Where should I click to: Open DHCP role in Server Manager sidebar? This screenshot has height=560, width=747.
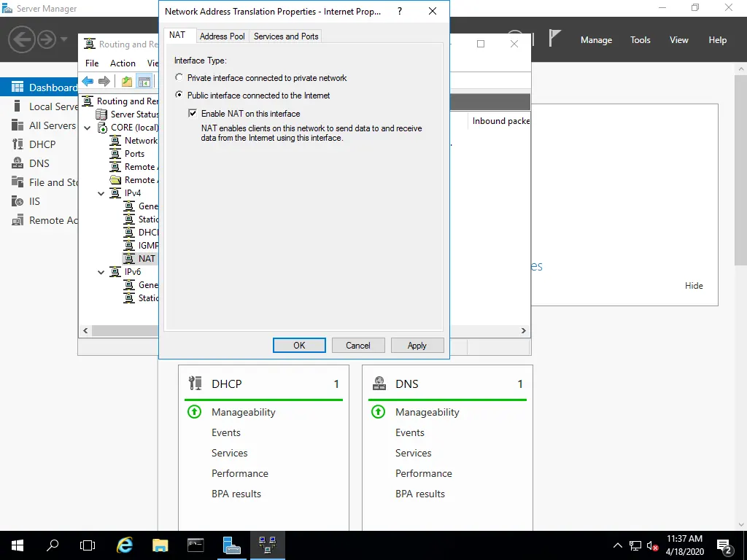(x=39, y=144)
